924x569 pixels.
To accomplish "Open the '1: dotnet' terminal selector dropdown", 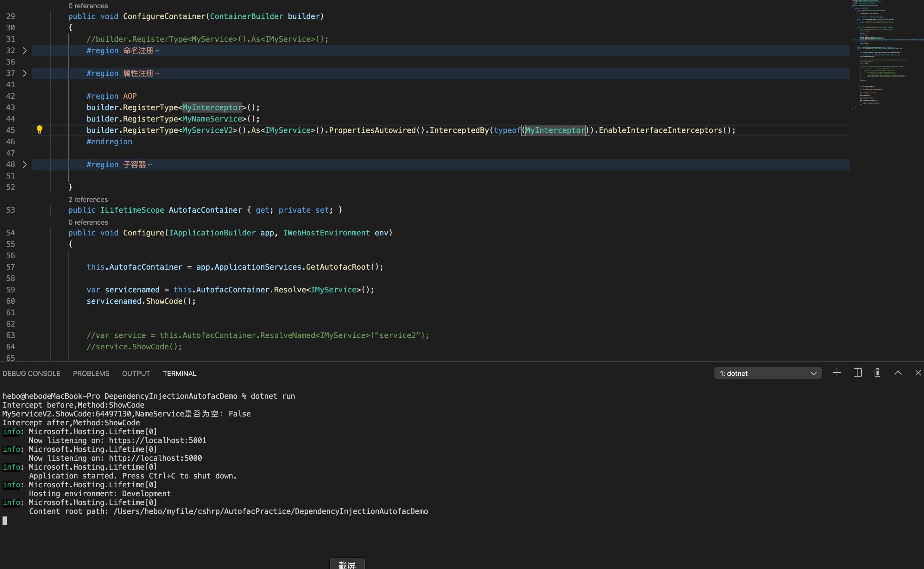I will [768, 373].
